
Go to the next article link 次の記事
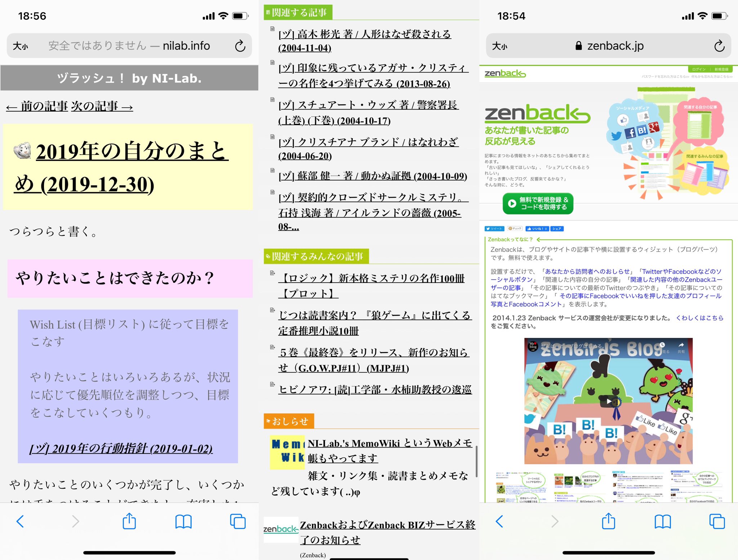pos(102,106)
